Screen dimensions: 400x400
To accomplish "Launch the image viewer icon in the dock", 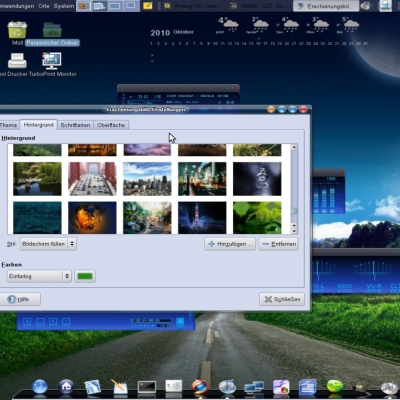I will click(93, 387).
